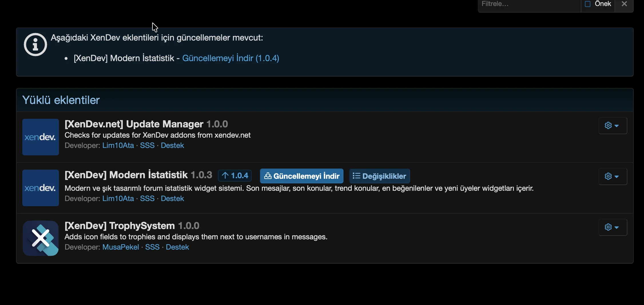The width and height of the screenshot is (644, 305).
Task: Open the Güncellemeyi İndir (1.0.4) link in banner
Action: pyautogui.click(x=230, y=58)
